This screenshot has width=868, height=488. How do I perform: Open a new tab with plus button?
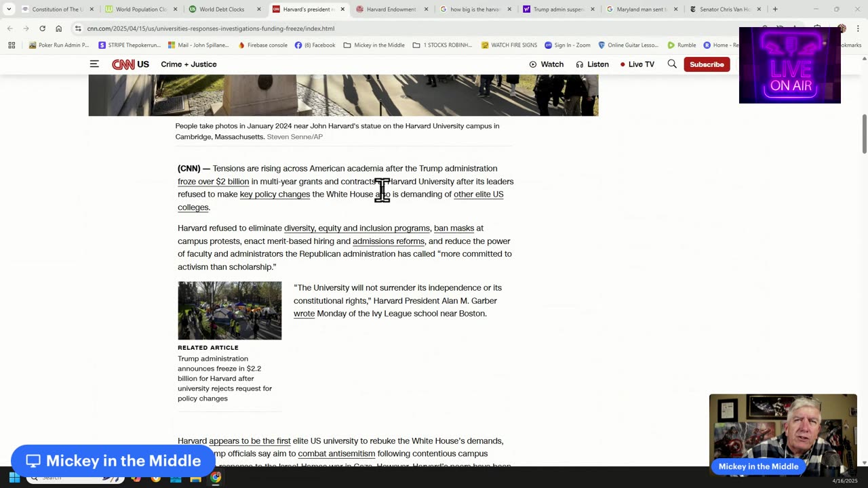[x=775, y=9]
